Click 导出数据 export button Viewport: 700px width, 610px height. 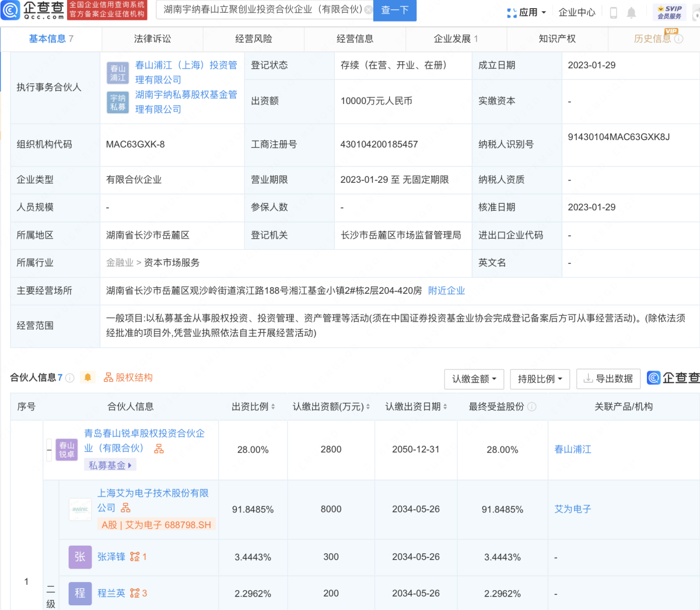click(x=608, y=379)
